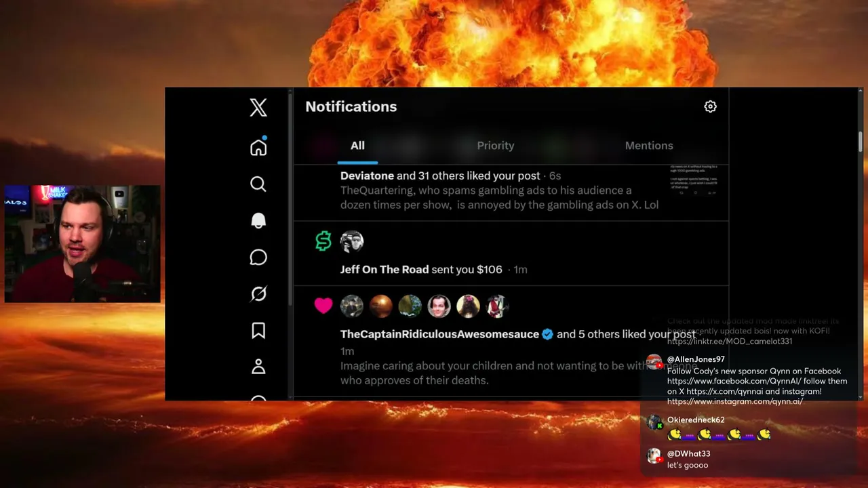Open Bookmarks in the sidebar
Screen dimensions: 868x488
tap(258, 330)
